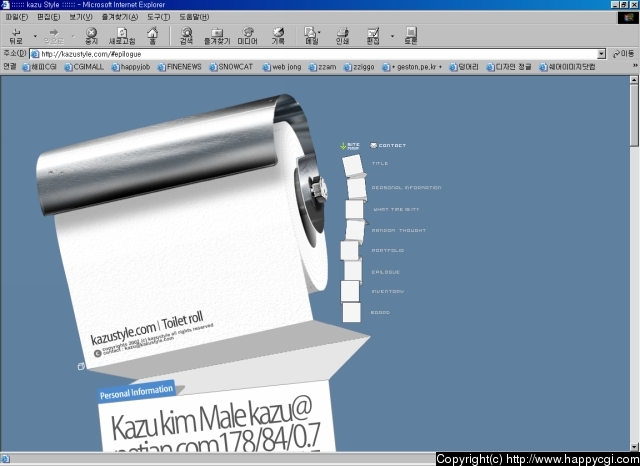640x466 pixels.
Task: Click the RANDOM THOUGHT menu text
Action: click(399, 231)
